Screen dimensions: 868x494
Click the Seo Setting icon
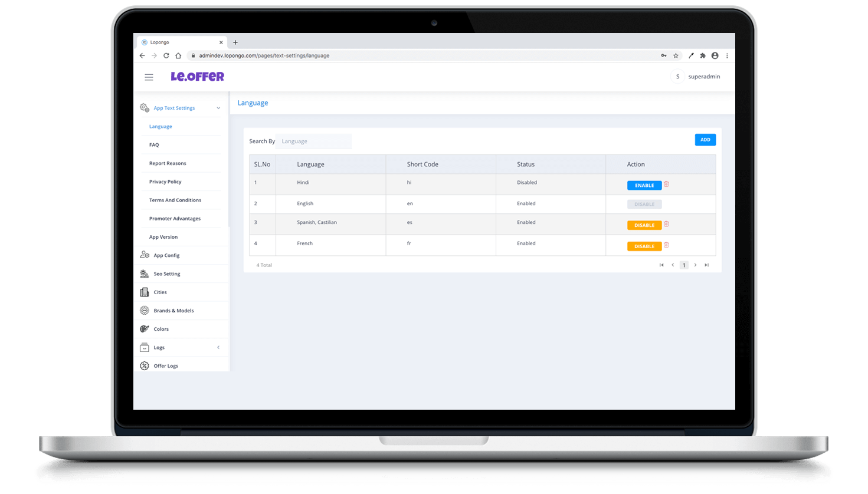145,274
